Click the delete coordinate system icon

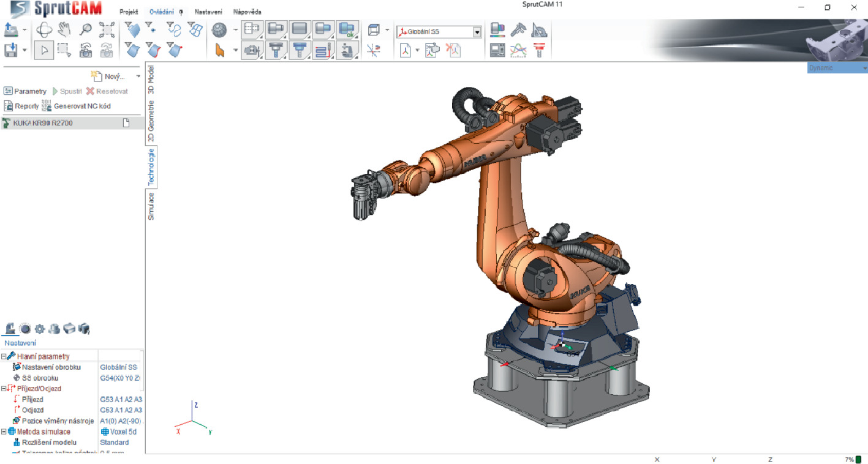[x=453, y=50]
